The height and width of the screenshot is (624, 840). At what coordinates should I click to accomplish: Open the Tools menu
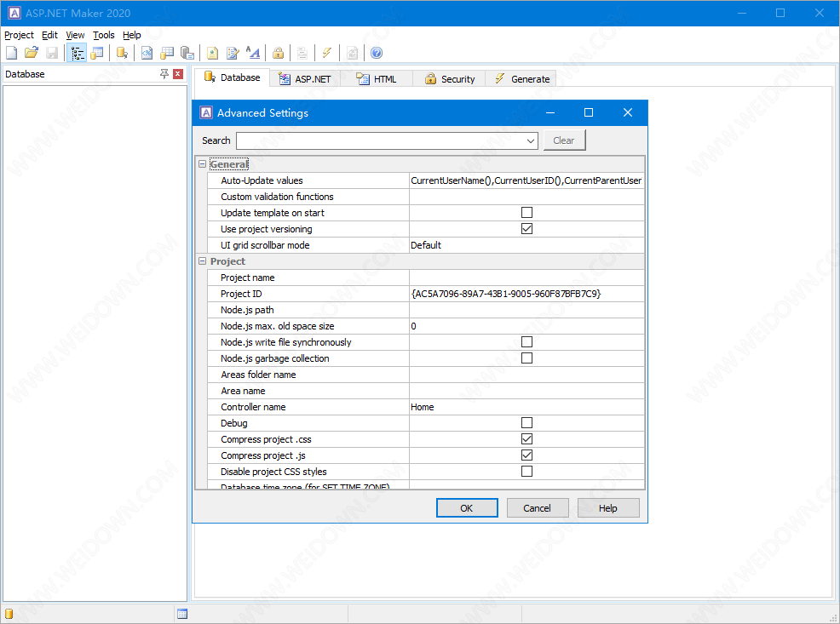(x=103, y=35)
